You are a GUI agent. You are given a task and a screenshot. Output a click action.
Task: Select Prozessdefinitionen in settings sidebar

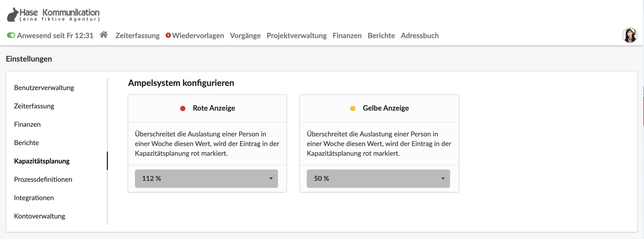[43, 180]
